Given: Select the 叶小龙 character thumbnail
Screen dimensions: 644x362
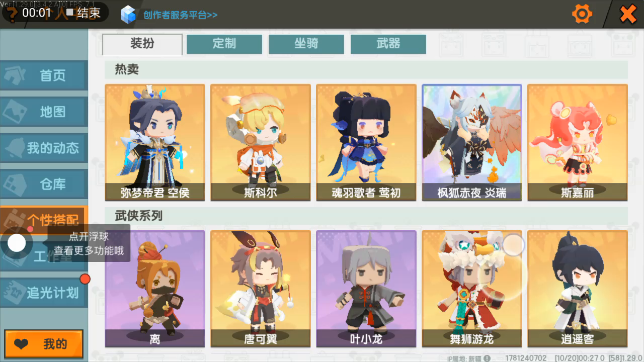Looking at the screenshot, I should 366,289.
